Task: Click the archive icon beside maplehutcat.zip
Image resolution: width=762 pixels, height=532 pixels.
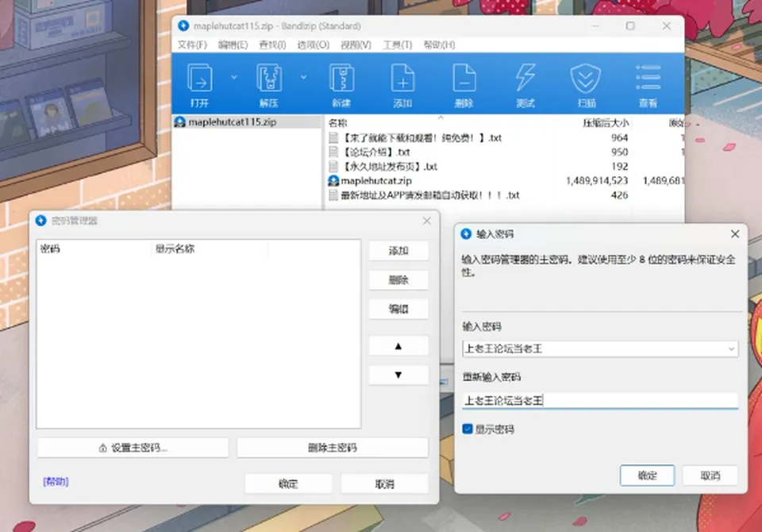Action: (x=333, y=181)
